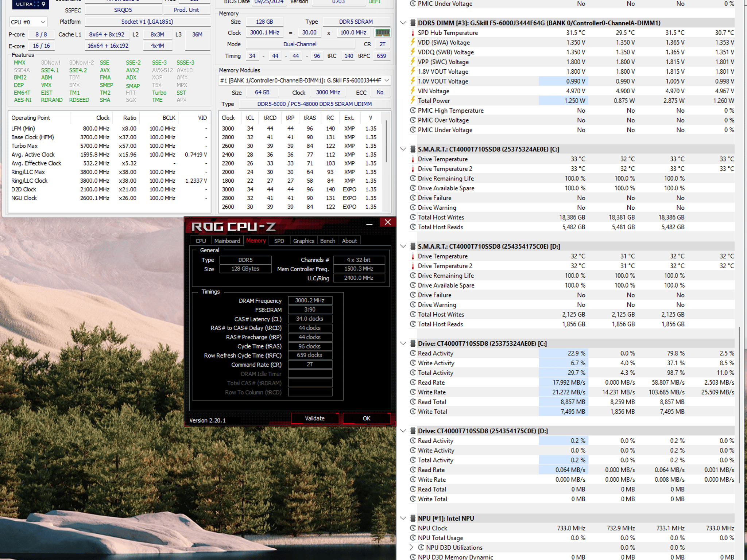The image size is (747, 560).
Task: Switch to the Graphics tab in CPU-Z
Action: pos(303,241)
